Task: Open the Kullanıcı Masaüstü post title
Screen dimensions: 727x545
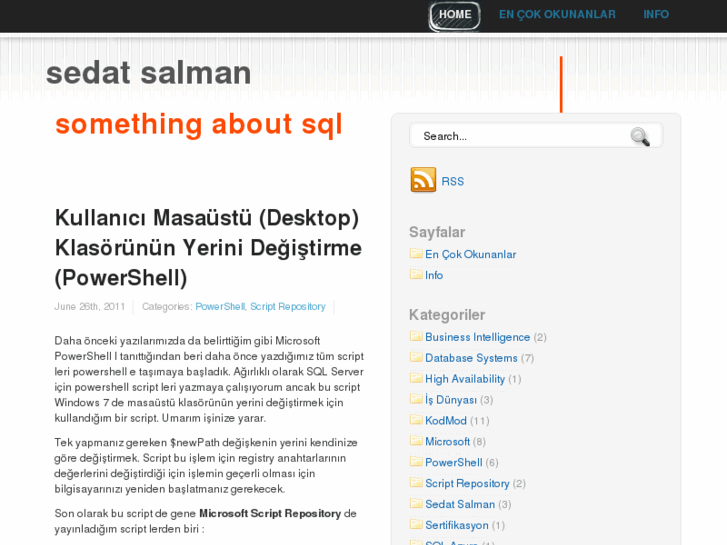Action: pos(208,248)
